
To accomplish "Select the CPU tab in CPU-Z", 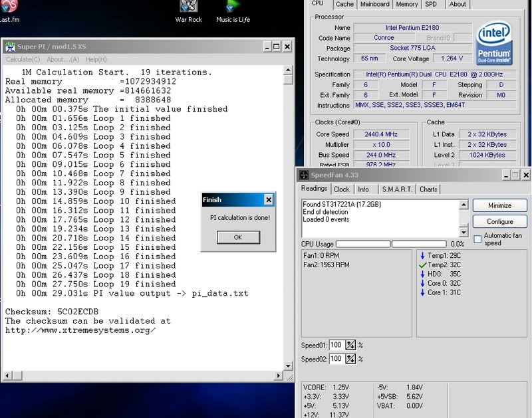I will 317,4.
